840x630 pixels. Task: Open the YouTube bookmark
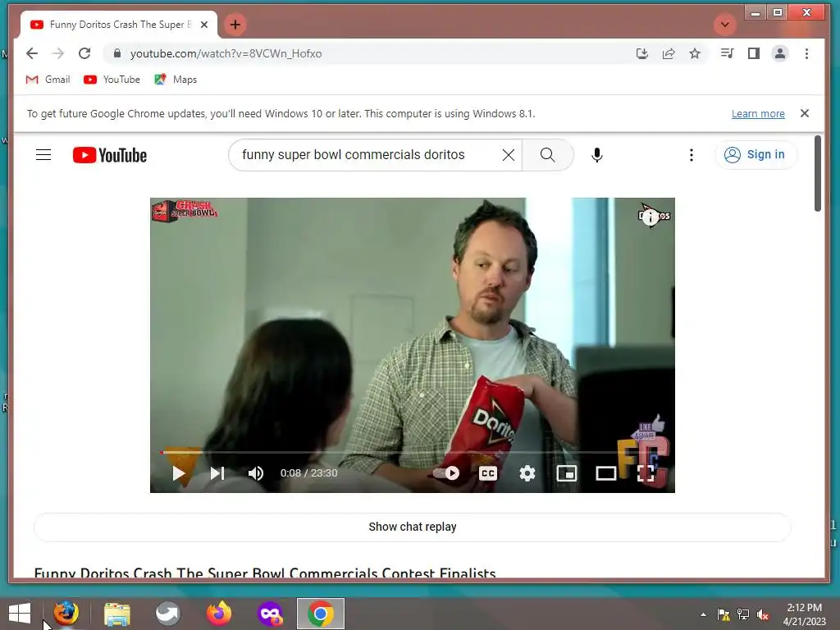tap(112, 80)
